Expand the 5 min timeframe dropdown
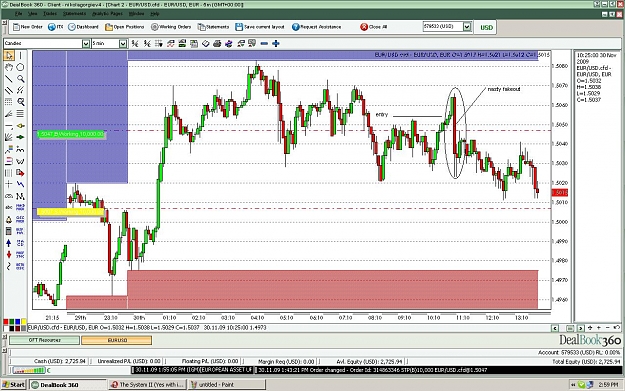625x391 pixels. 123,43
